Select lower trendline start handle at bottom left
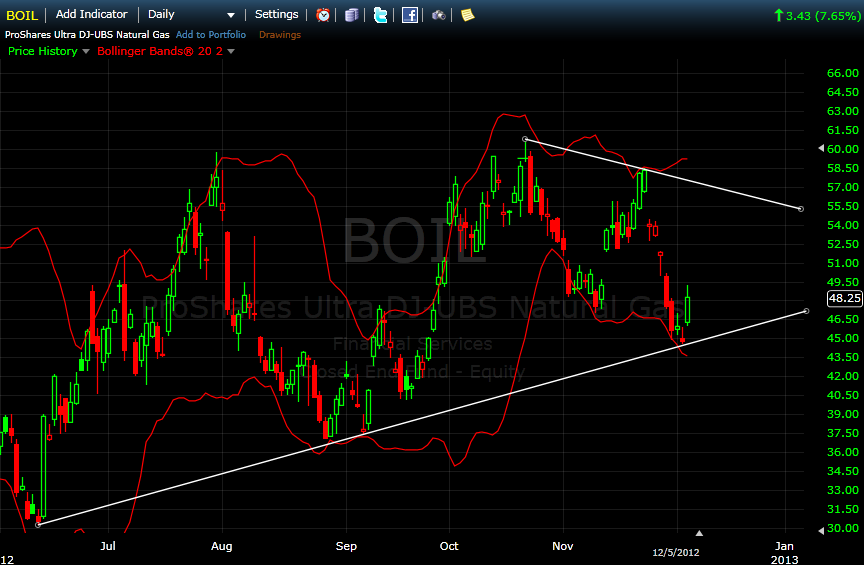The height and width of the screenshot is (565, 864). [x=37, y=525]
